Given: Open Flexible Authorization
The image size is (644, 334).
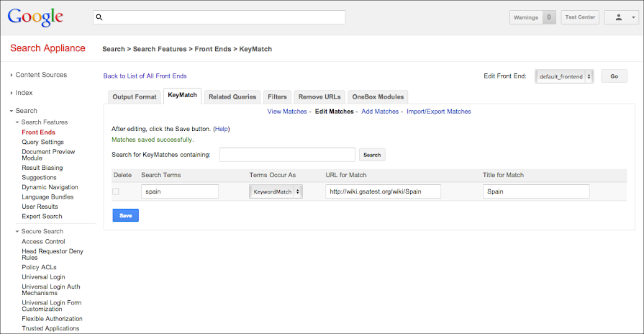Looking at the screenshot, I should click(52, 319).
